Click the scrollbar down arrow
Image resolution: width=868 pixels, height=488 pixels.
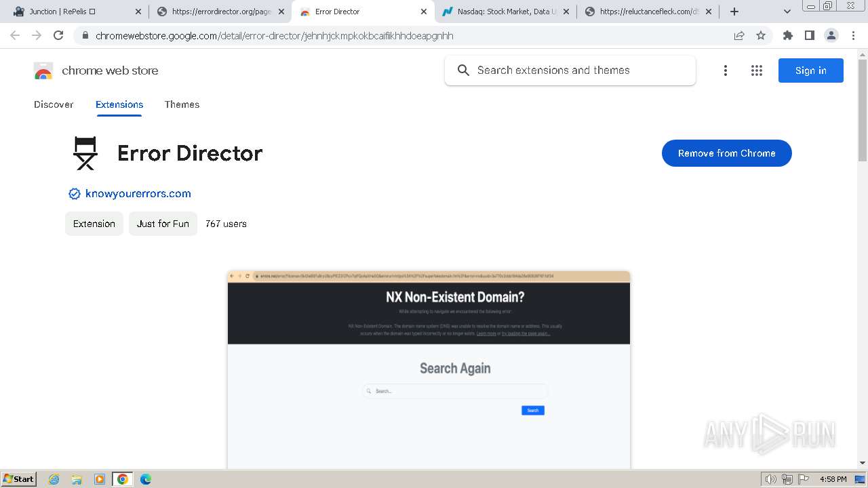coord(863,463)
